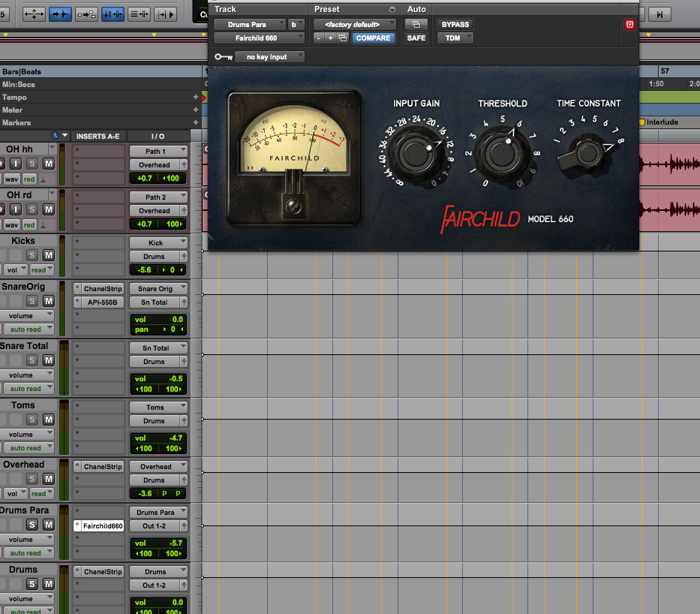
Task: Open the Drums Para track selector dropdown
Action: tap(249, 25)
